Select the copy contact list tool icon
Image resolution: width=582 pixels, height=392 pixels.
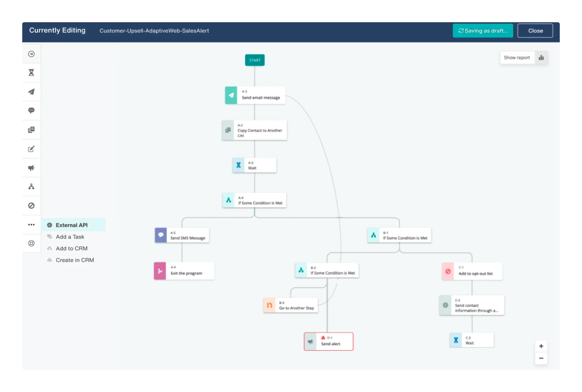tap(31, 130)
